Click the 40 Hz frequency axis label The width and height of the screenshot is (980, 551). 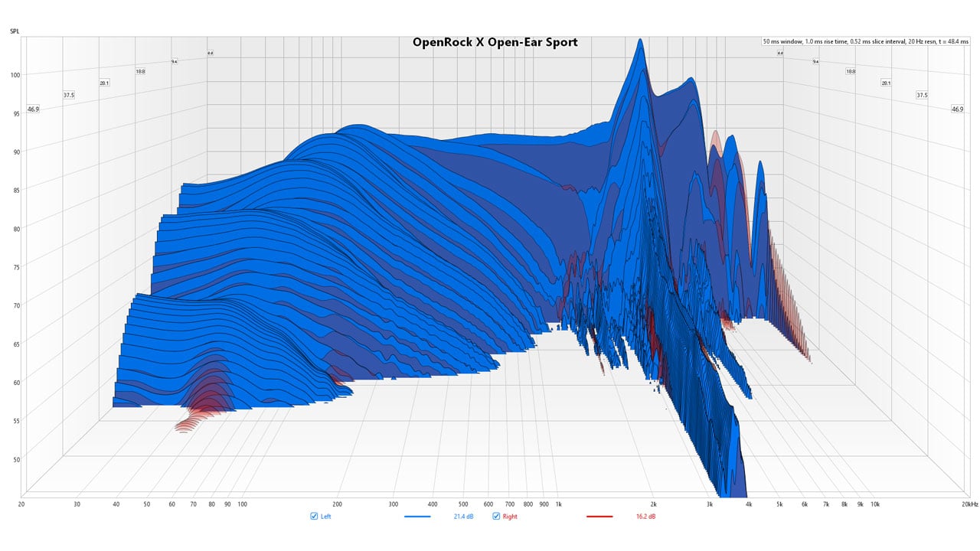click(116, 504)
